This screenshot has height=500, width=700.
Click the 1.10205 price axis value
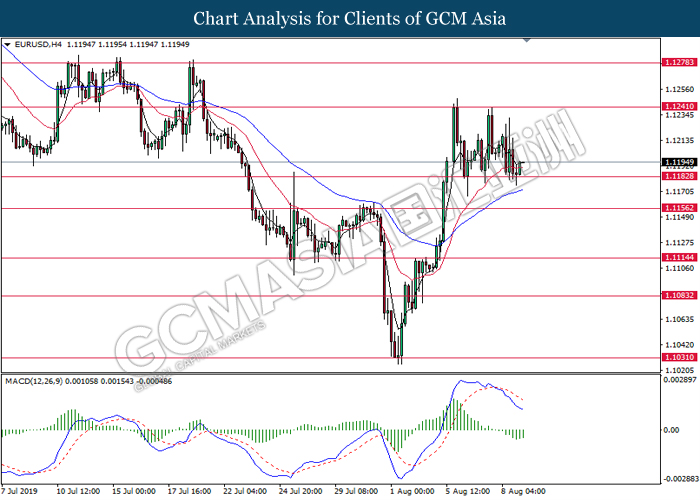tap(680, 370)
